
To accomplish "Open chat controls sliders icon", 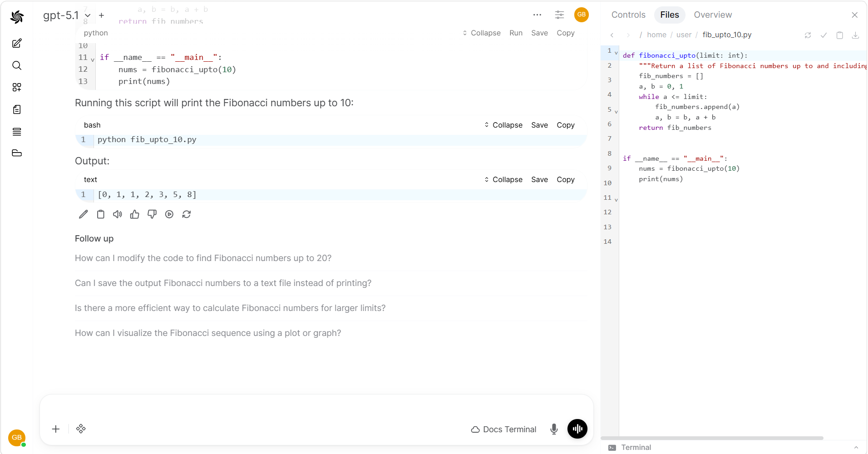I will (560, 15).
